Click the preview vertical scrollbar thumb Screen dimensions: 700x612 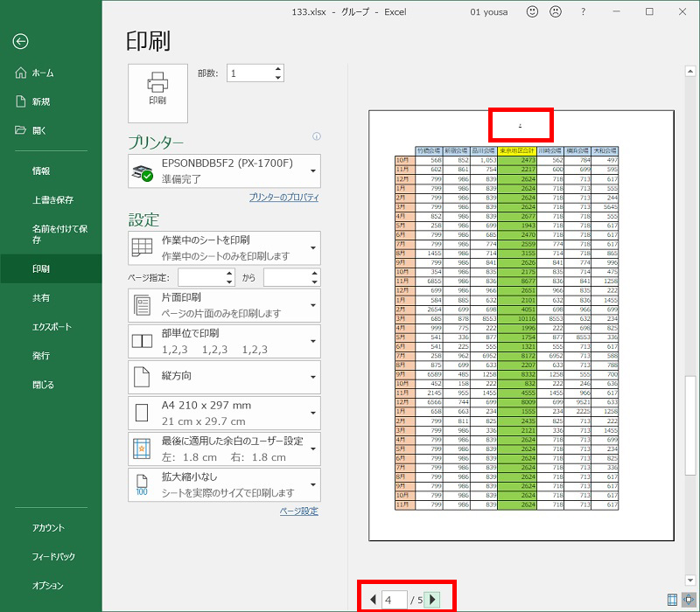690,426
